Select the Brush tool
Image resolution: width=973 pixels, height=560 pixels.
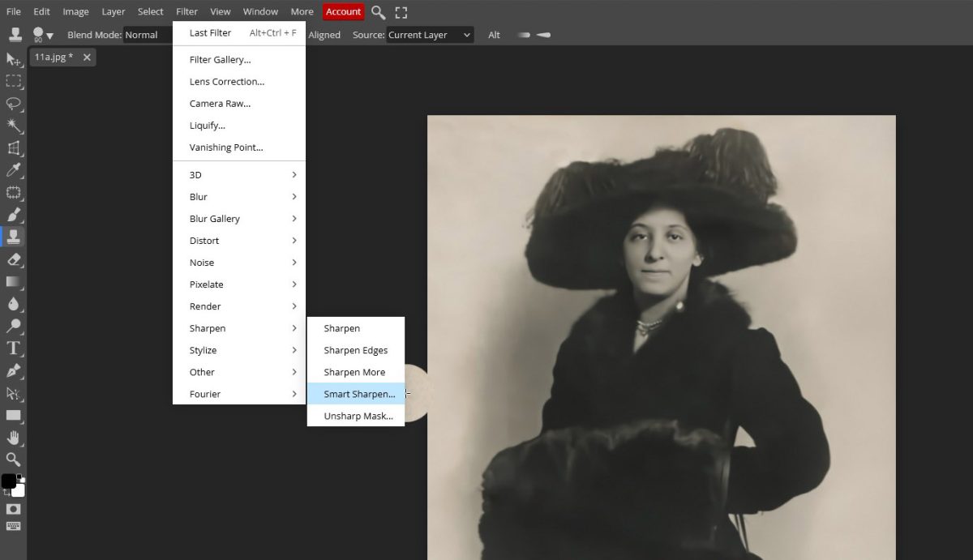click(13, 215)
